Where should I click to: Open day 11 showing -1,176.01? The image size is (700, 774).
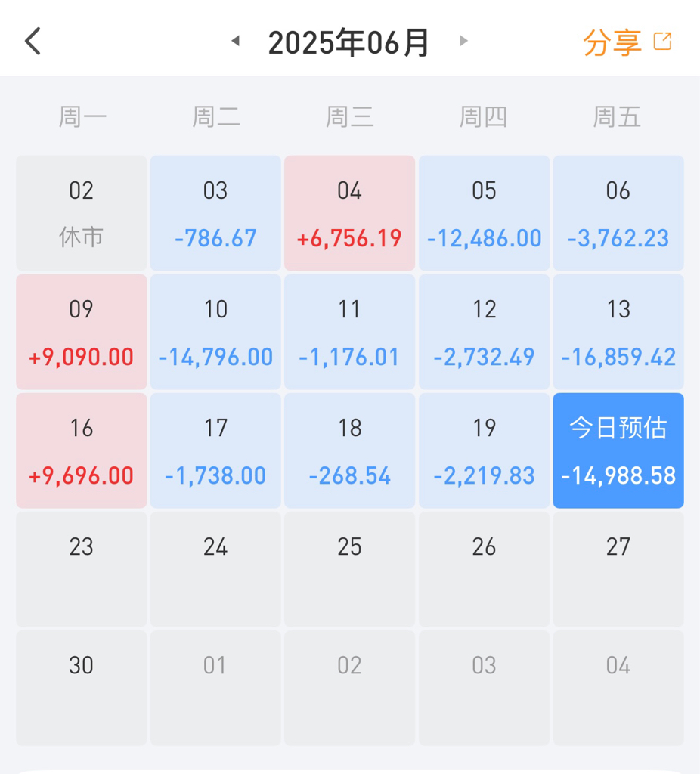coord(349,332)
